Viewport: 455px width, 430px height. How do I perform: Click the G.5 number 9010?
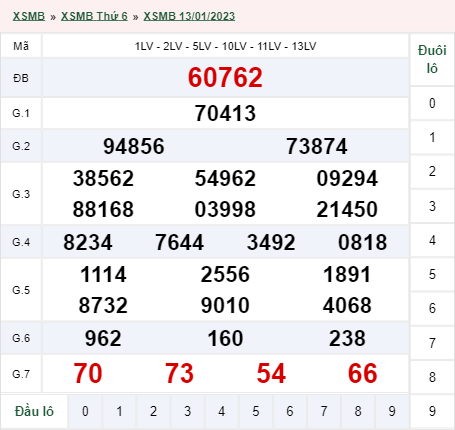pos(225,305)
